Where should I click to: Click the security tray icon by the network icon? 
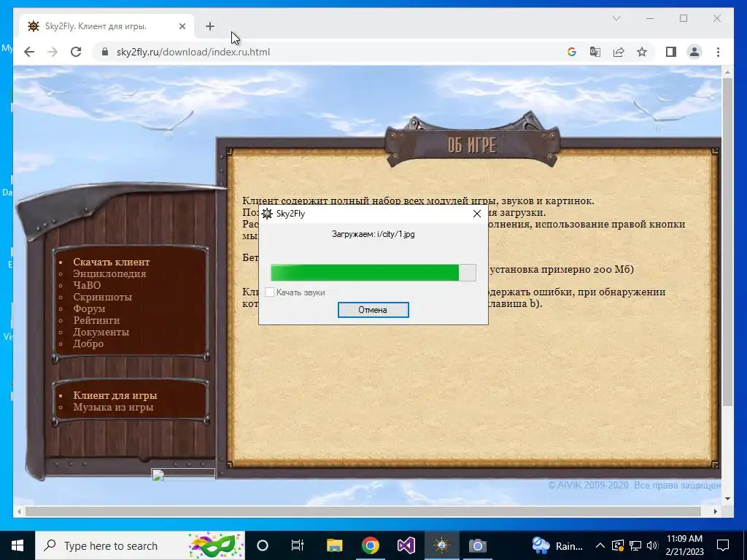pyautogui.click(x=618, y=545)
